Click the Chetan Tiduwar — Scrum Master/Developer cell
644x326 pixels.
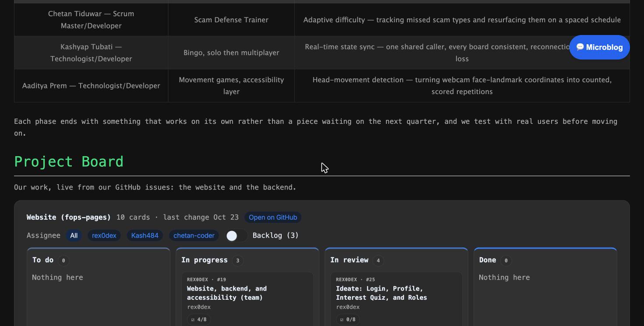[91, 20]
